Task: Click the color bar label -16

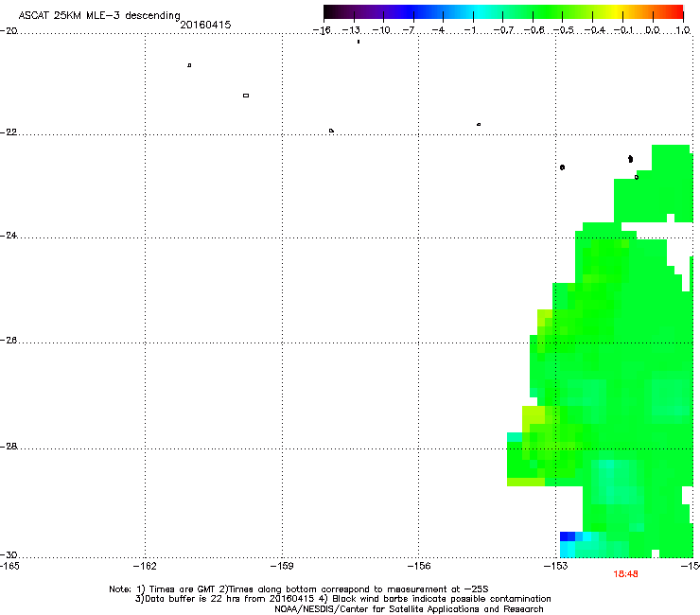Action: (322, 30)
